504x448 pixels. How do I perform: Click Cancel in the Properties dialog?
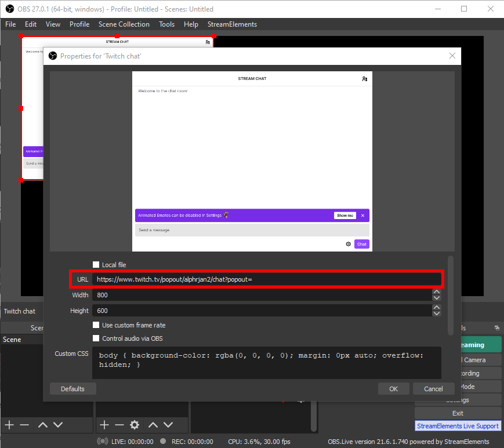coord(433,388)
